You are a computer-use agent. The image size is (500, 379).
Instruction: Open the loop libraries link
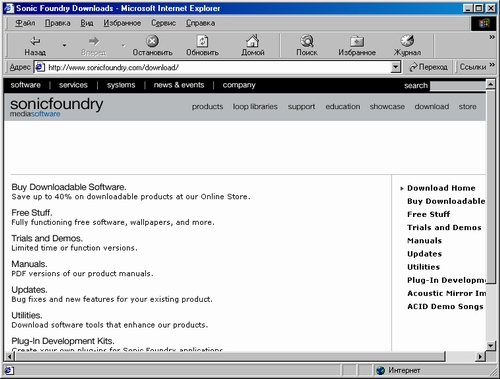[x=255, y=107]
